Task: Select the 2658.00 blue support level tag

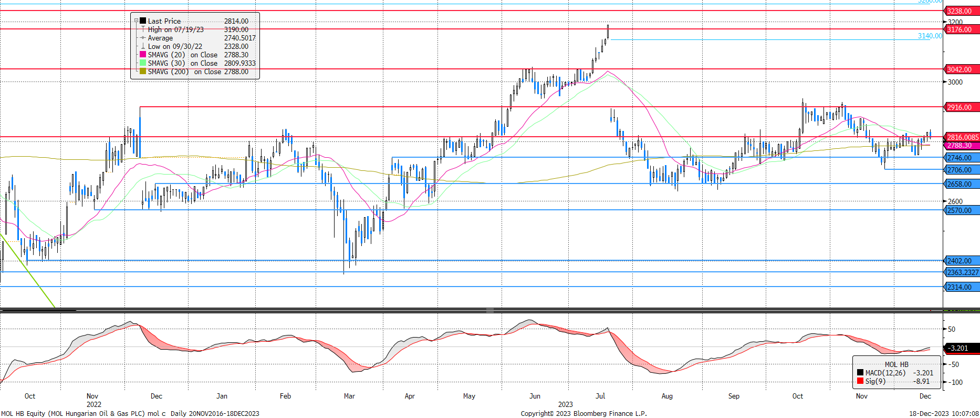Action: 961,184
